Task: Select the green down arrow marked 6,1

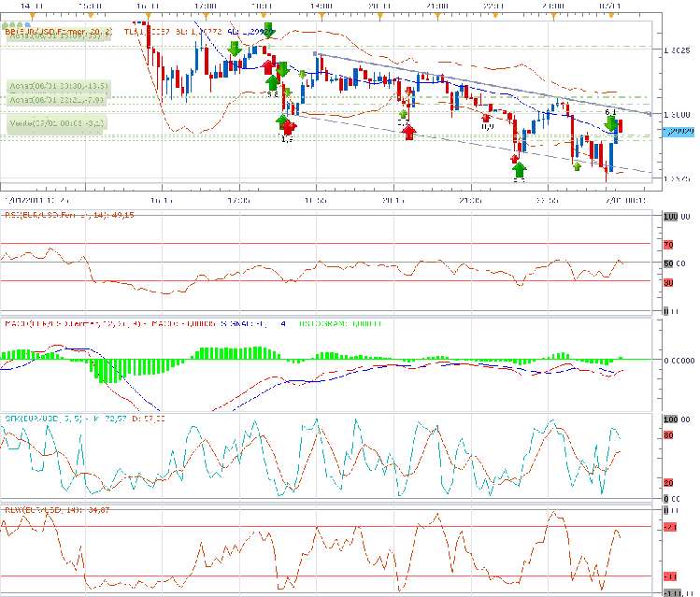Action: 612,122
